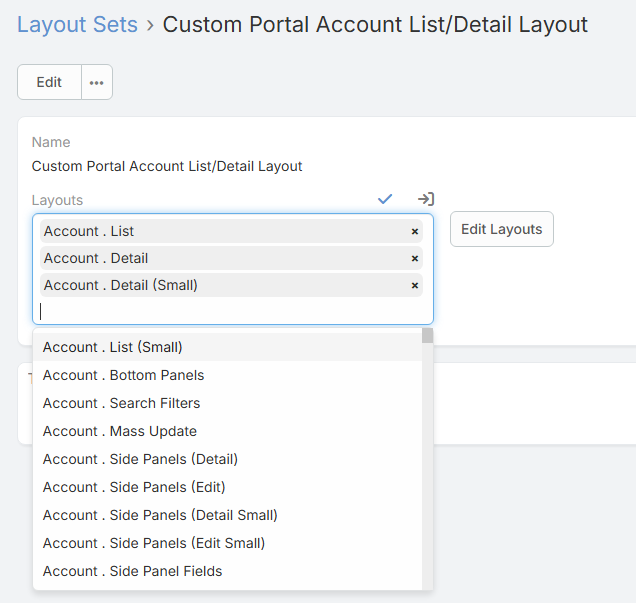Choose Account . Side Panel Fields option
636x603 pixels.
coord(132,571)
